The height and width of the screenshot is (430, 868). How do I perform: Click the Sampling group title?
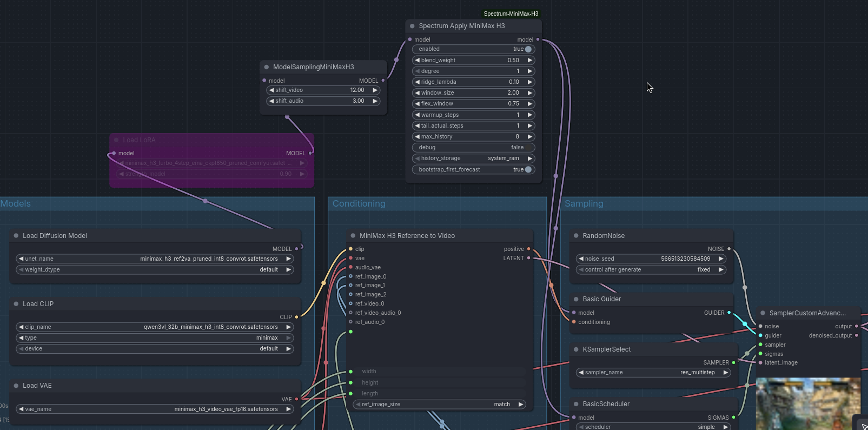(584, 204)
